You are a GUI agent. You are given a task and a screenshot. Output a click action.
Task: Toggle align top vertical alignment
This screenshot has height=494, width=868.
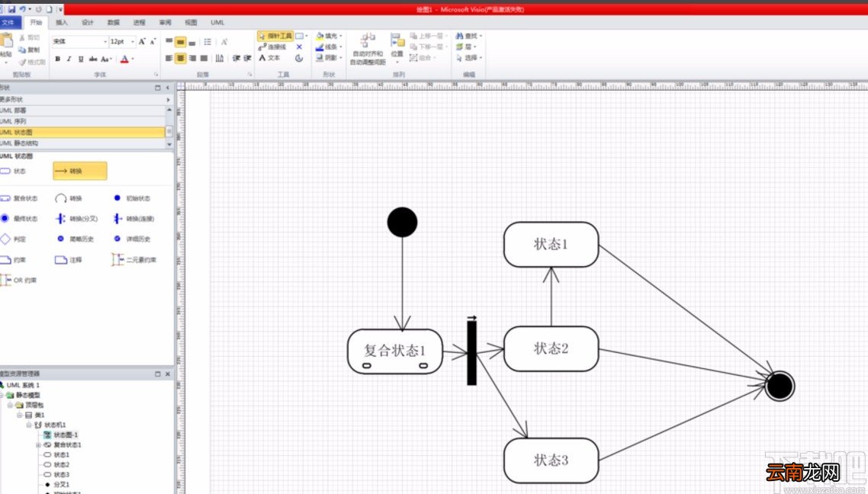(x=169, y=42)
